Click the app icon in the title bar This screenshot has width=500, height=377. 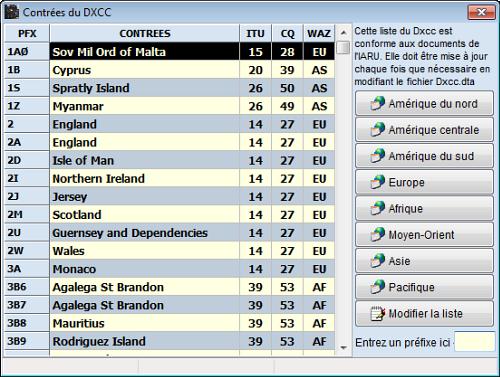(11, 12)
